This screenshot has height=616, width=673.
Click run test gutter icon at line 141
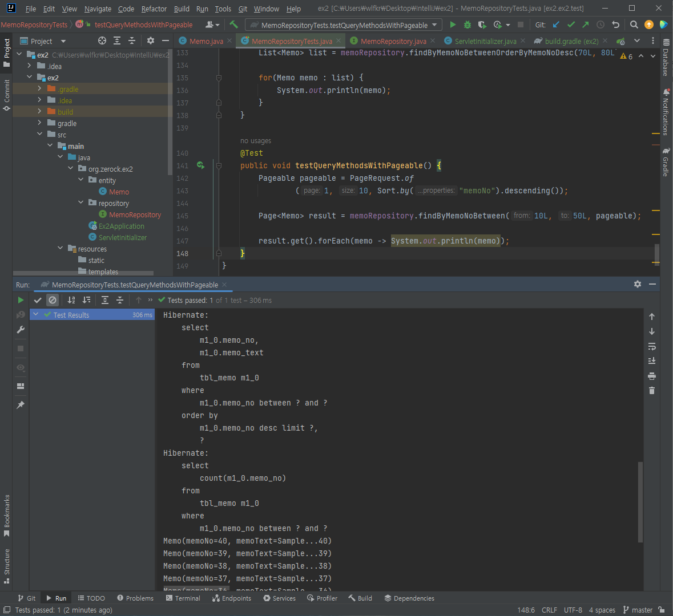click(x=200, y=165)
